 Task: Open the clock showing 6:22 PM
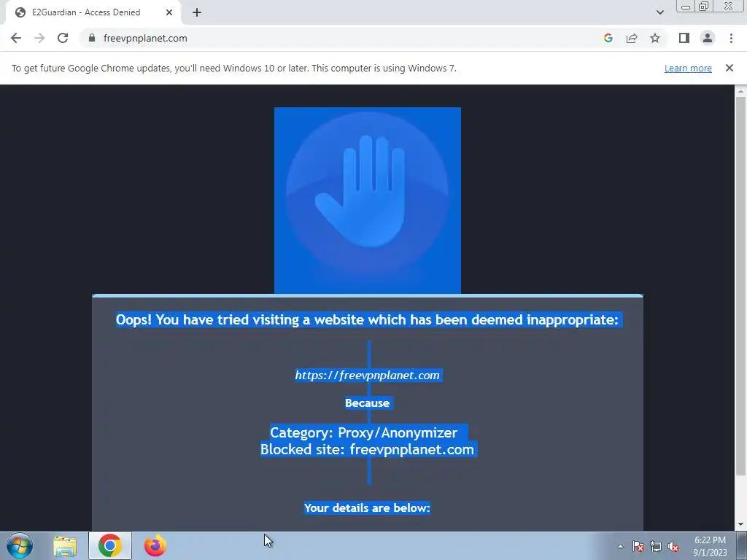pos(710,546)
